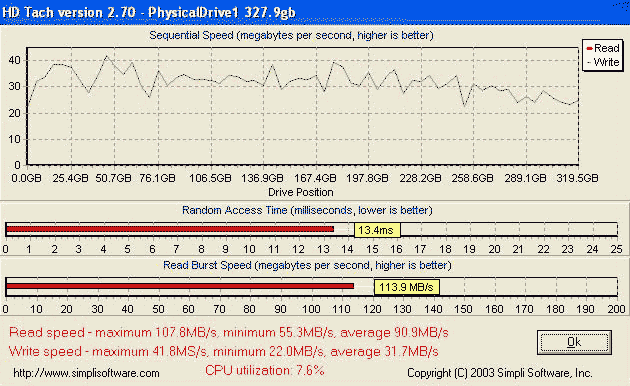Click the red Random Access Time bar

(170, 229)
